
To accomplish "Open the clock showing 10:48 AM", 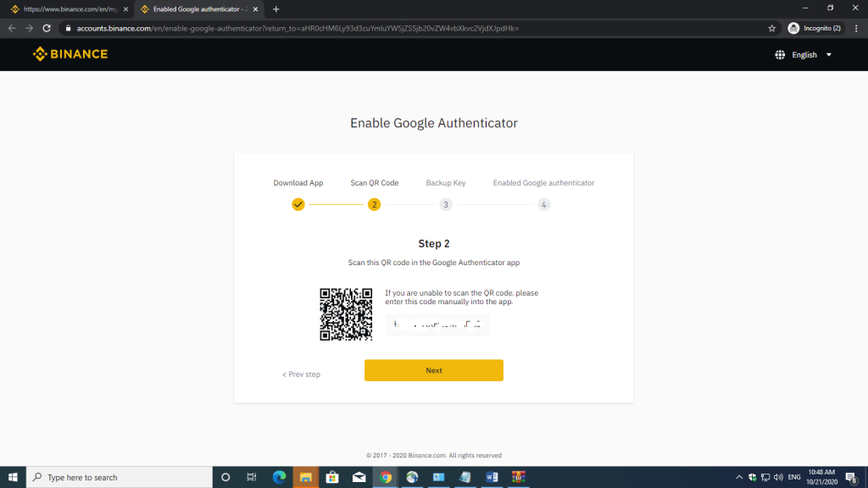I will tap(821, 477).
